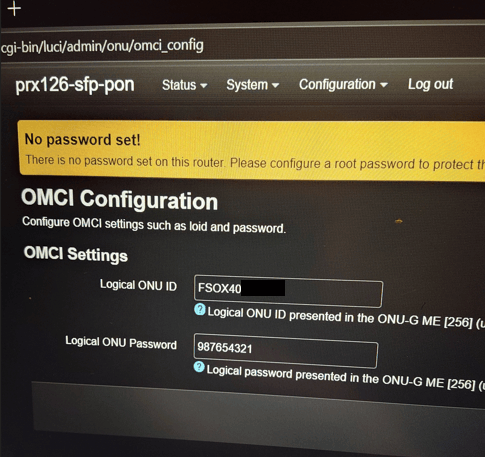Expand the Configuration menu arrow
Screen dimensions: 485x457
pos(384,85)
